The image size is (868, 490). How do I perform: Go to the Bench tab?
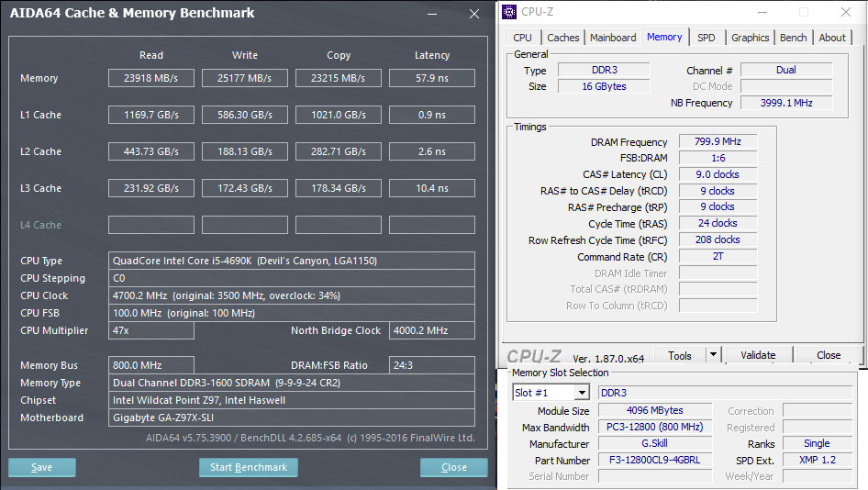click(x=794, y=38)
